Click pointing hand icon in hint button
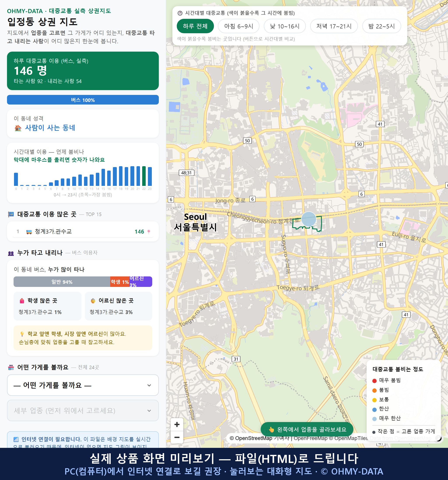The image size is (448, 480). [x=271, y=429]
